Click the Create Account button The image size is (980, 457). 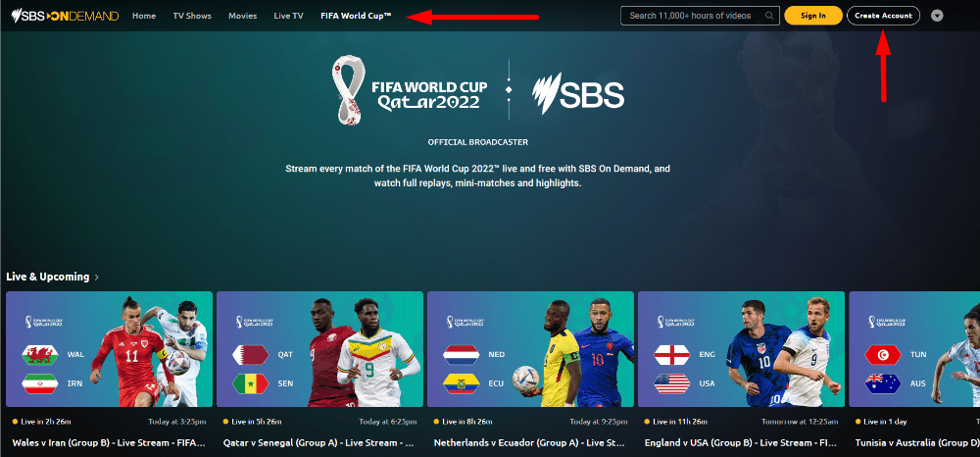(883, 16)
